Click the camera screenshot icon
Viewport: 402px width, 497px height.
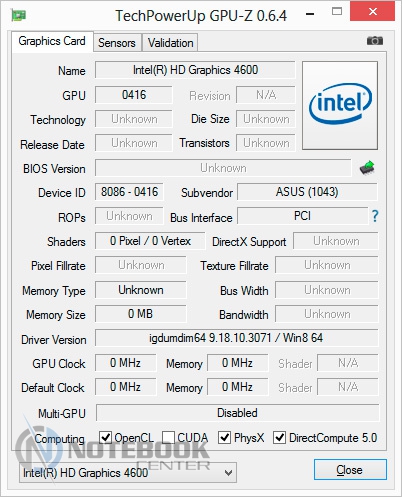click(x=375, y=41)
